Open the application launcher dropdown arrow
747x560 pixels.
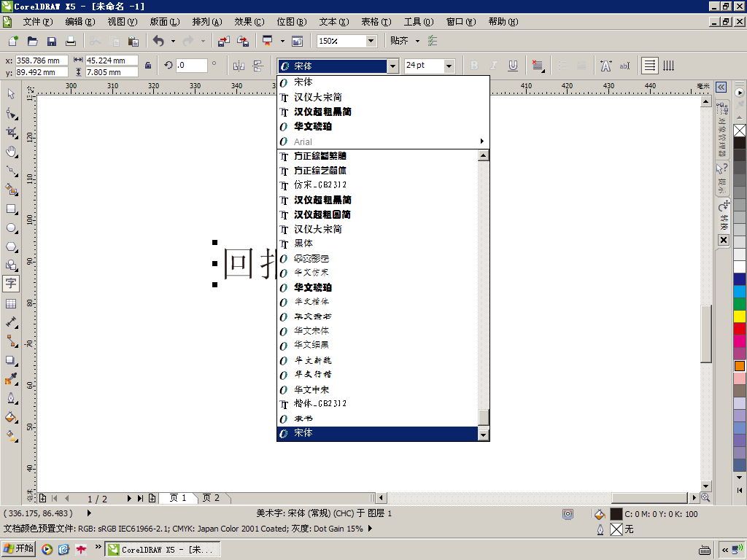[282, 41]
